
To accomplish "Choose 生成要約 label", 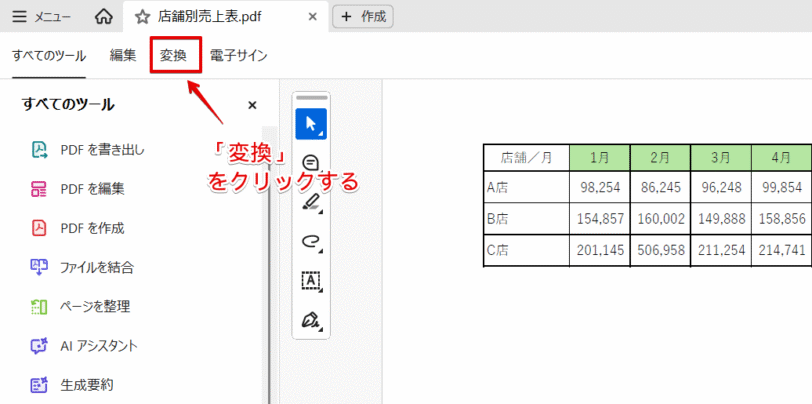I will [87, 385].
